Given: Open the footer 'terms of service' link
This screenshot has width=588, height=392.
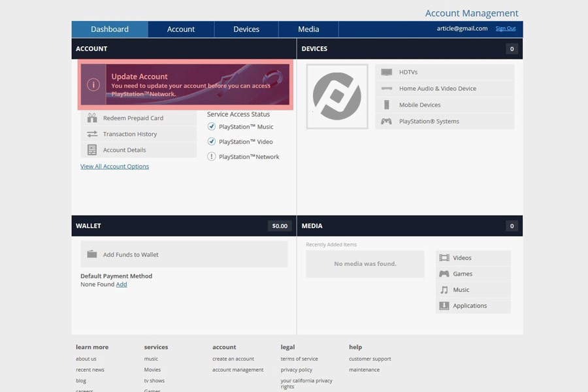Looking at the screenshot, I should click(299, 359).
